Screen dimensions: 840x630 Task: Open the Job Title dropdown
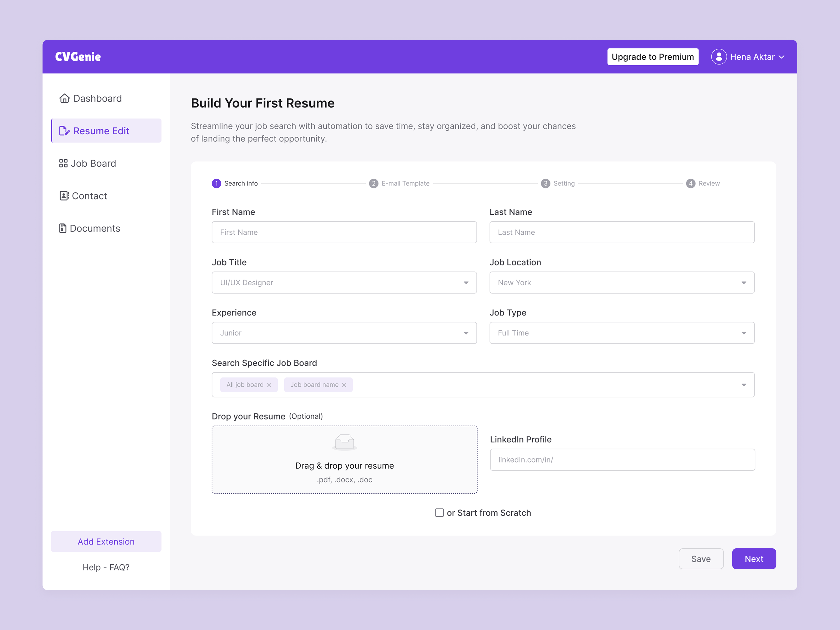pyautogui.click(x=344, y=282)
